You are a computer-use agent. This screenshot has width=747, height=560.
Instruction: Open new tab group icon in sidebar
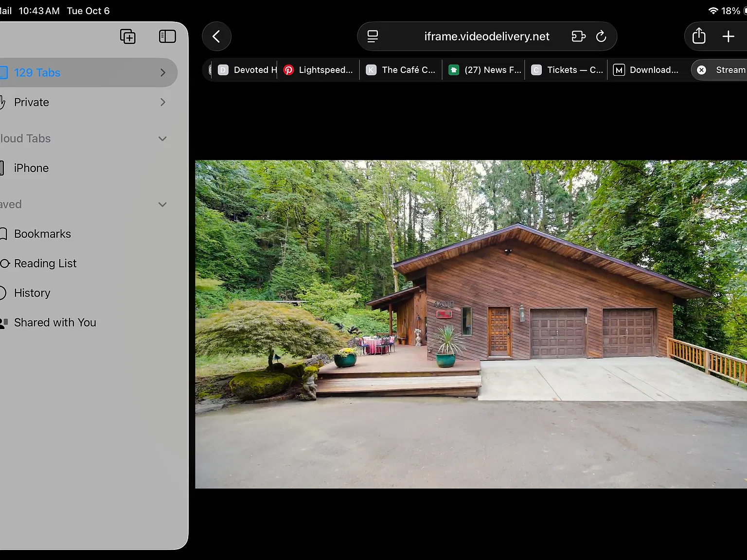[128, 36]
